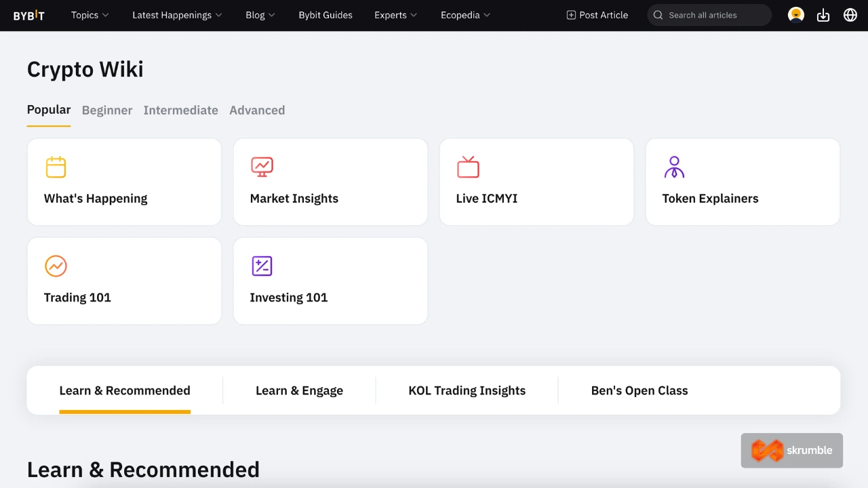The width and height of the screenshot is (868, 488).
Task: Click the What's Happening calendar icon
Action: click(56, 167)
